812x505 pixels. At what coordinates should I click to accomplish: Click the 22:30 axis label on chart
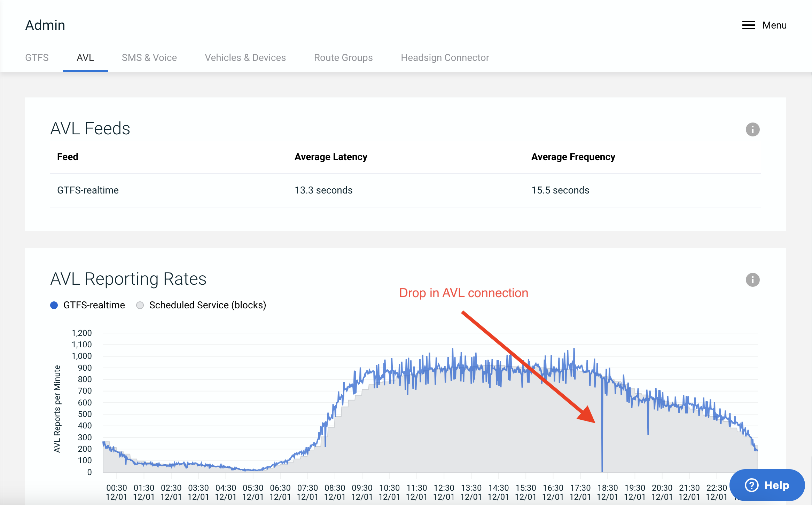[x=717, y=492]
